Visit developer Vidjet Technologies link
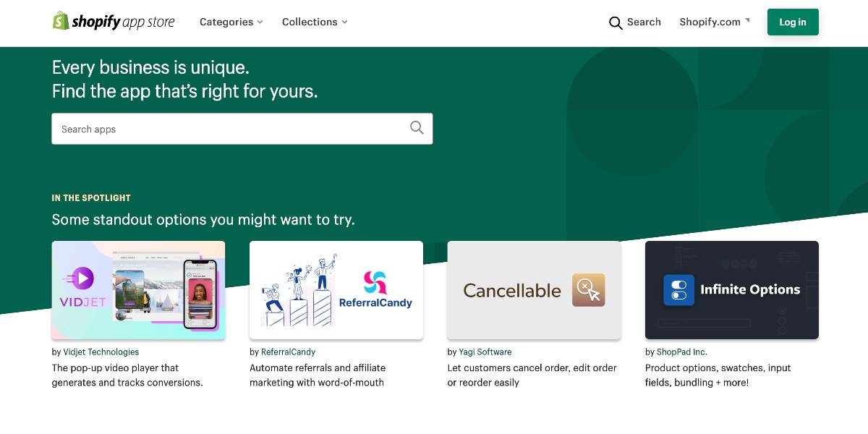The height and width of the screenshot is (434, 868). pos(101,352)
